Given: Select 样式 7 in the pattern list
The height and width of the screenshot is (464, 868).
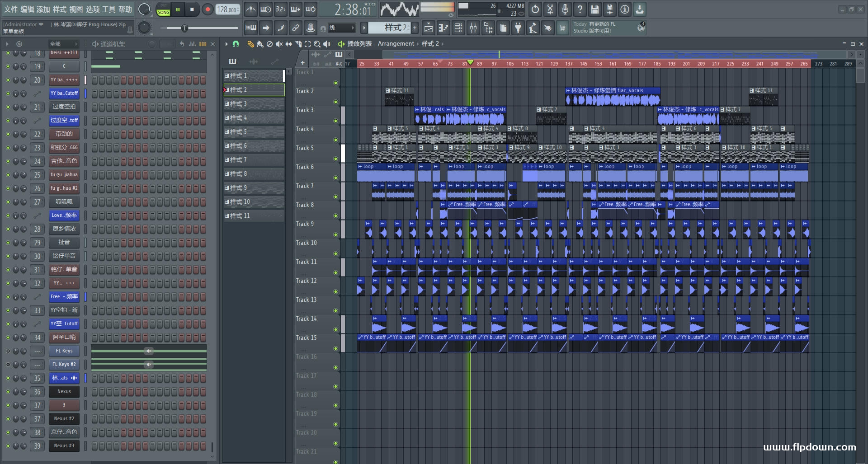Looking at the screenshot, I should point(254,160).
